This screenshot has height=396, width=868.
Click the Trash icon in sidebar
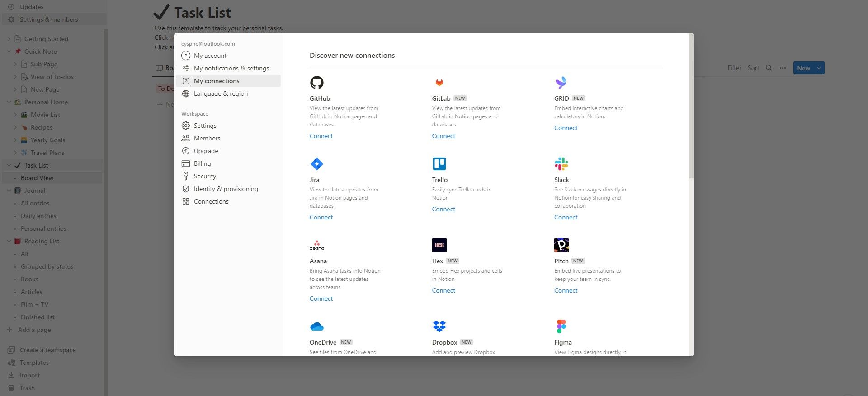(11, 388)
